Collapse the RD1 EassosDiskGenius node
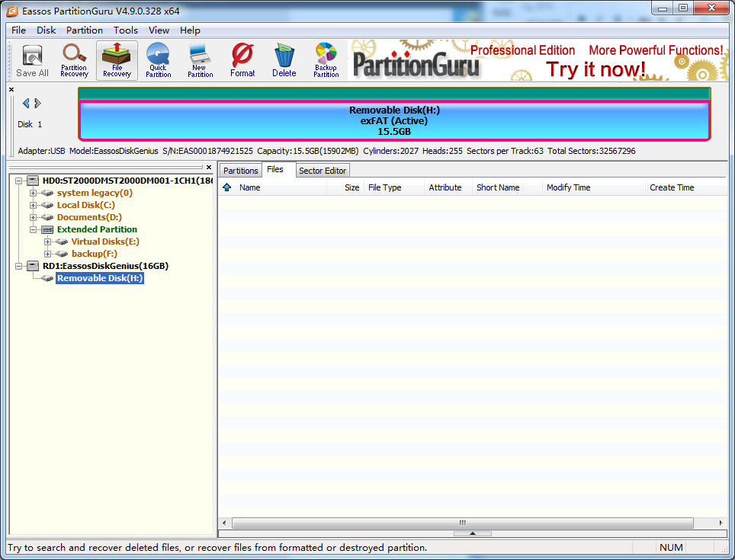735x560 pixels. 19,266
